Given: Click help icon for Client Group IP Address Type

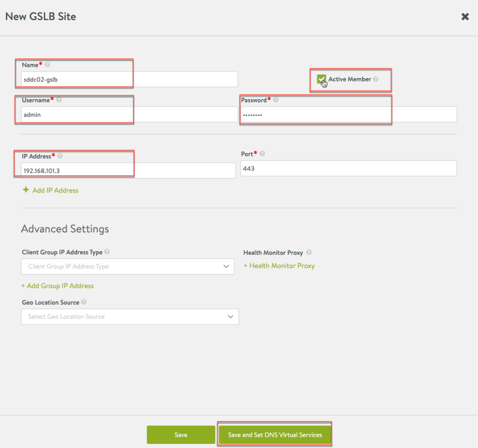Looking at the screenshot, I should pos(107,252).
